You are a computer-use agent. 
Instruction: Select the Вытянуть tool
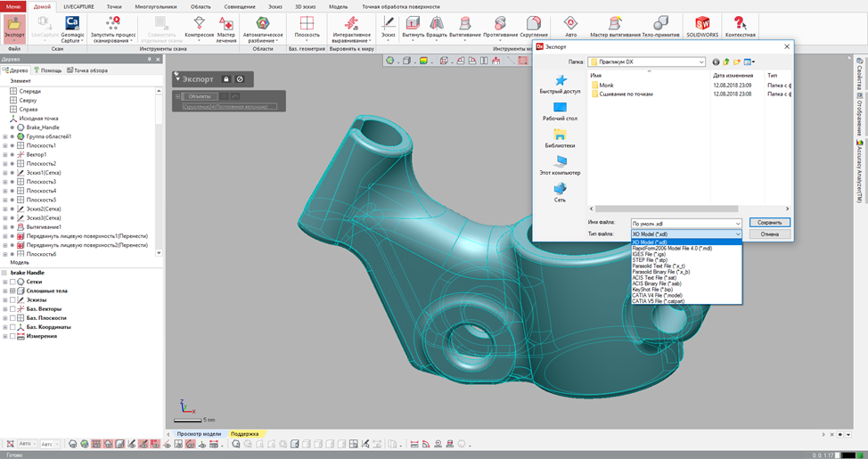(413, 27)
